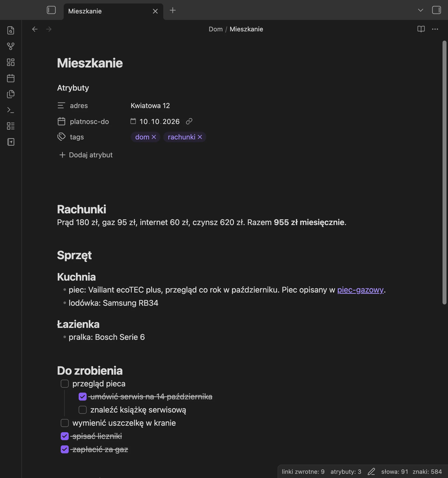Remove the 'rachunki' tag
The image size is (448, 478).
click(x=200, y=137)
